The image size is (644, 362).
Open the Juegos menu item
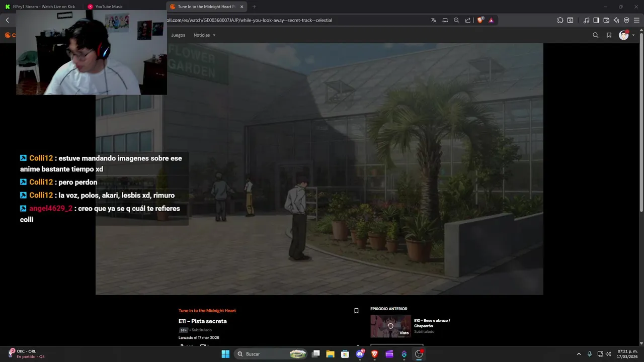pos(178,35)
